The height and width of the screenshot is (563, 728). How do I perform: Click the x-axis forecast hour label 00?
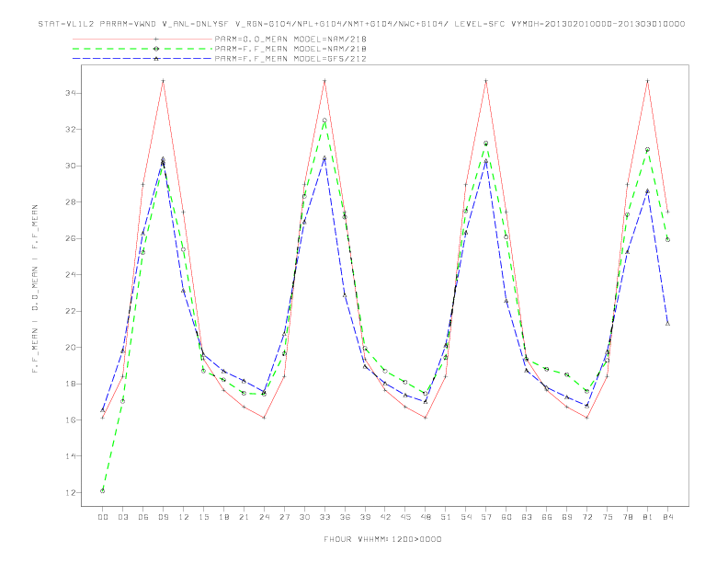(103, 517)
